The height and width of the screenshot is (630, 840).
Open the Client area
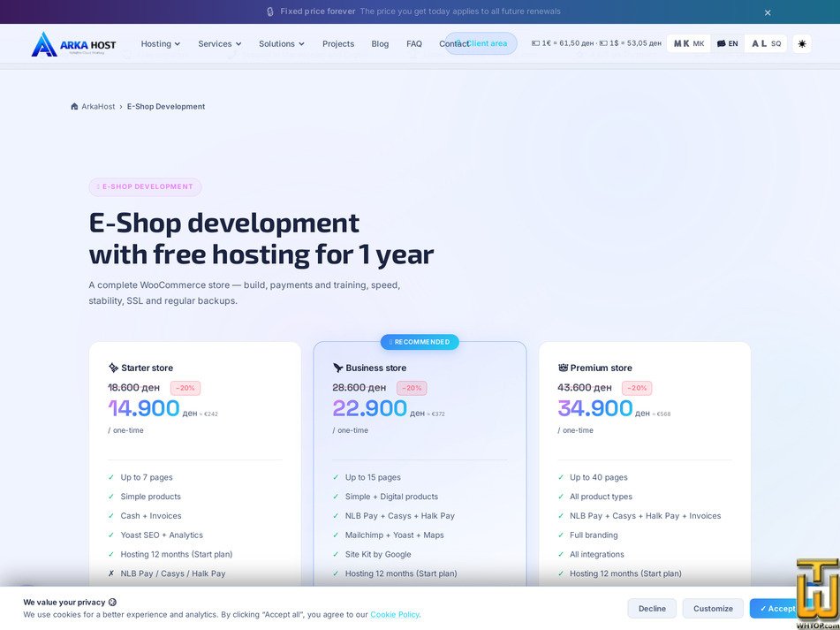point(481,43)
